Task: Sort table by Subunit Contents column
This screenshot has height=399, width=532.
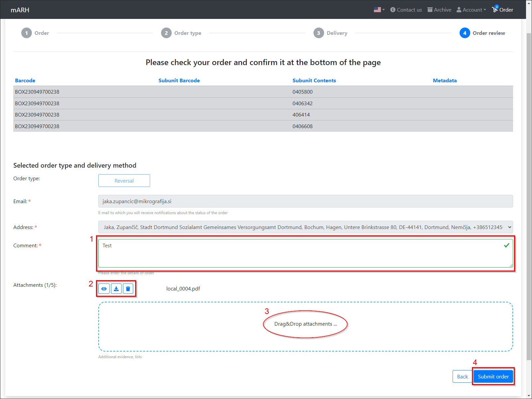Action: click(314, 80)
